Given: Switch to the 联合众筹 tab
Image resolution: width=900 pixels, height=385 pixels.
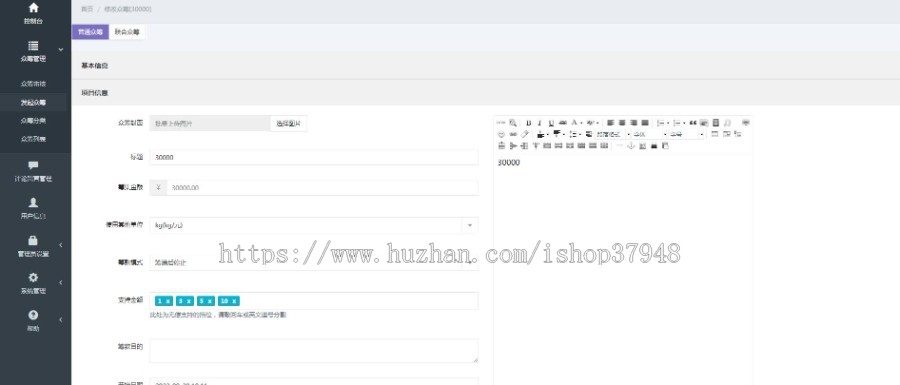Looking at the screenshot, I should (x=127, y=32).
